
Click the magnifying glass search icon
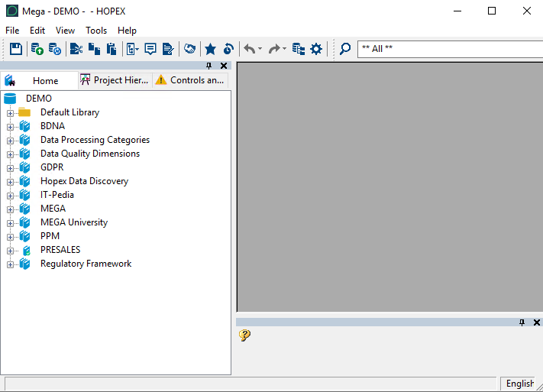click(345, 49)
